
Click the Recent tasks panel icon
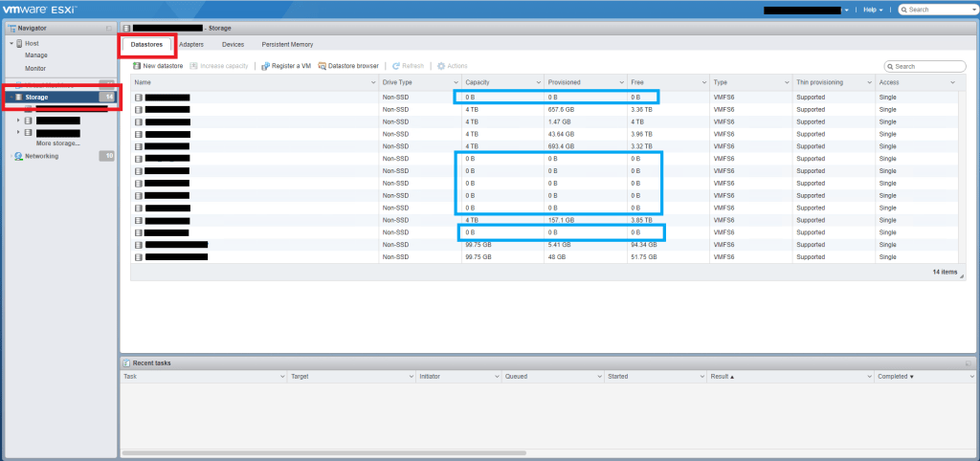[127, 363]
